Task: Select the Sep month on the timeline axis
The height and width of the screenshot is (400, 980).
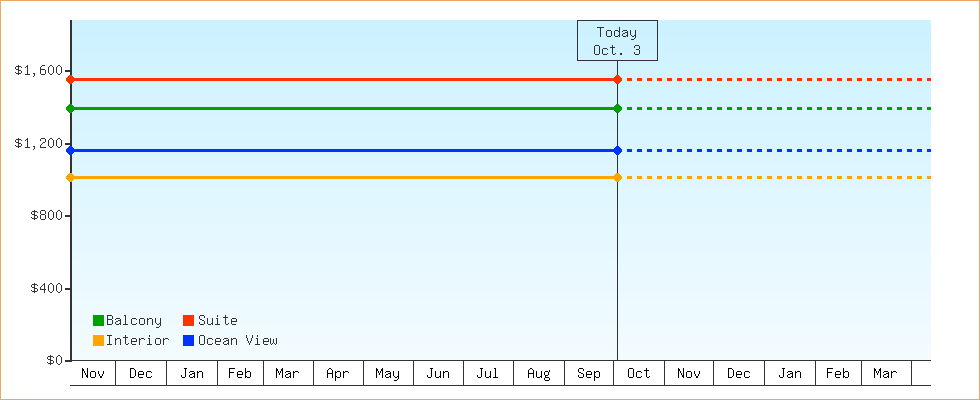Action: point(589,374)
